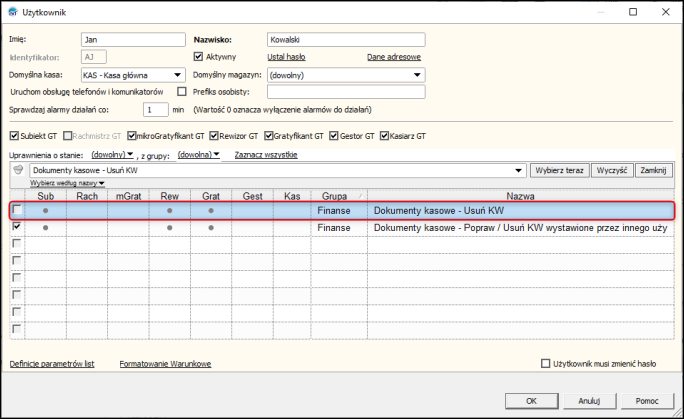
Task: Open Formatowanie Warunkowe link
Action: 165,364
